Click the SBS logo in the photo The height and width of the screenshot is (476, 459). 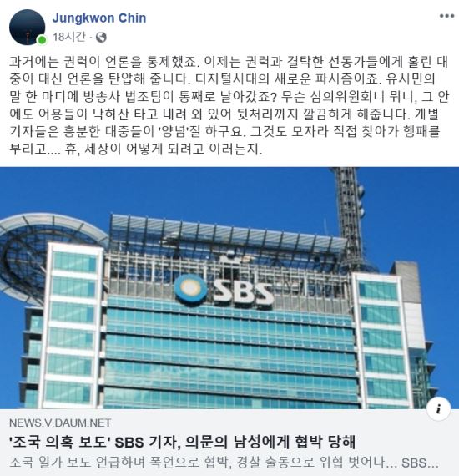tap(224, 291)
